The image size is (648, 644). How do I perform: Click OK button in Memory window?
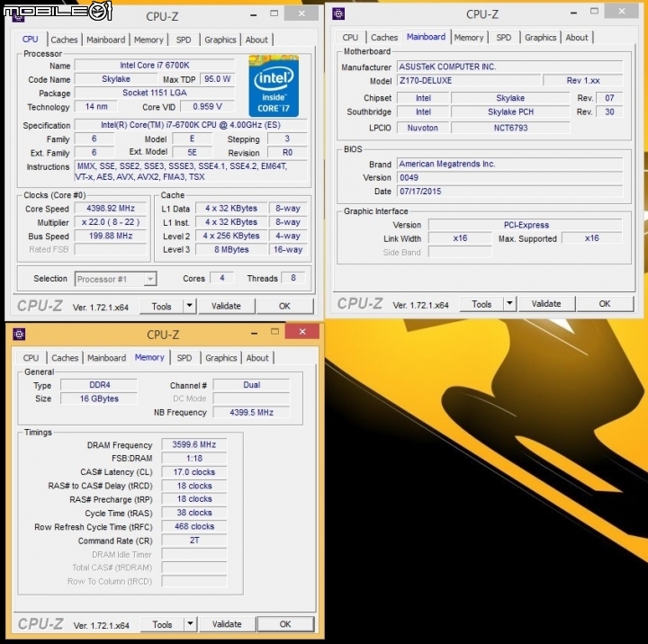(285, 623)
